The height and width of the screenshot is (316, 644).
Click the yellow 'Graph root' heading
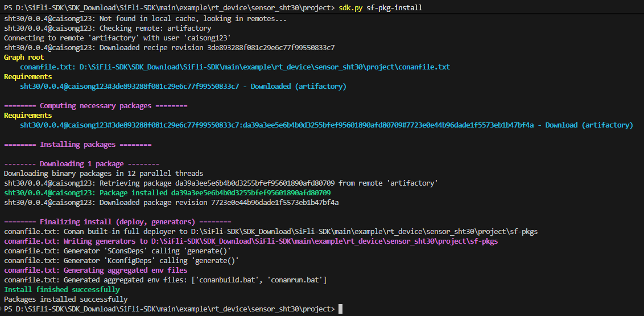click(x=24, y=58)
